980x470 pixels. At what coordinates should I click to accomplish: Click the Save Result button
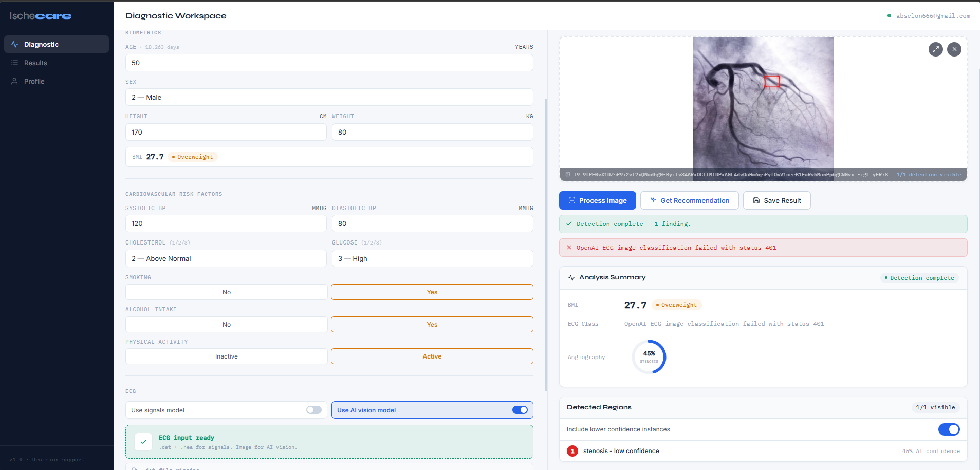pyautogui.click(x=777, y=200)
